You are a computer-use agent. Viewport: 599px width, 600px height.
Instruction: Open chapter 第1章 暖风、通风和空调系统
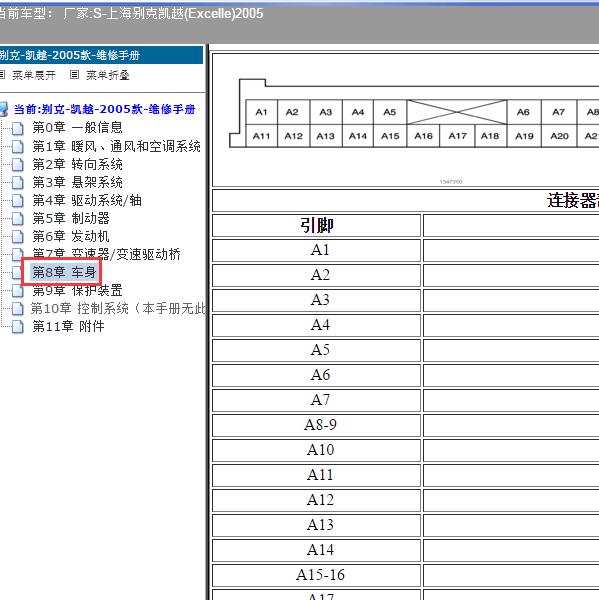(x=116, y=146)
